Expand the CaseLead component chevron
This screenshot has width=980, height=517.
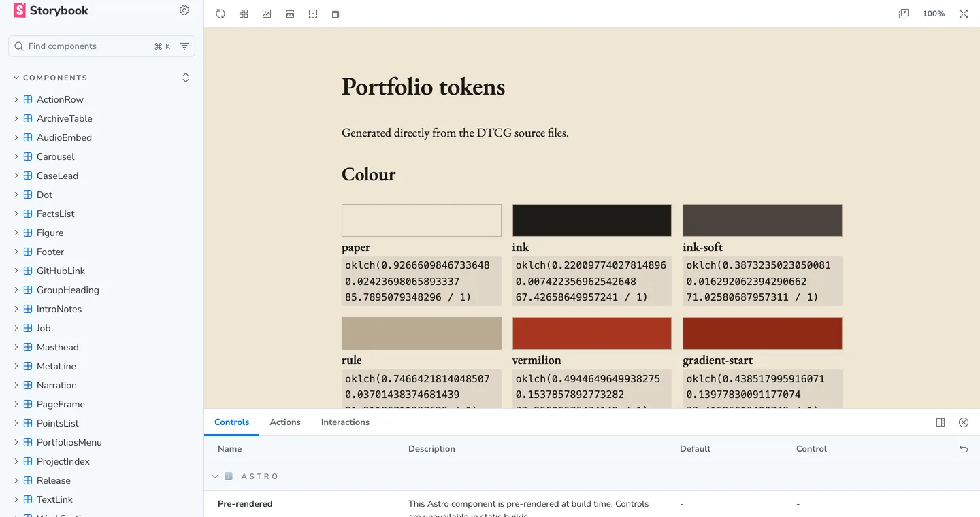[16, 176]
